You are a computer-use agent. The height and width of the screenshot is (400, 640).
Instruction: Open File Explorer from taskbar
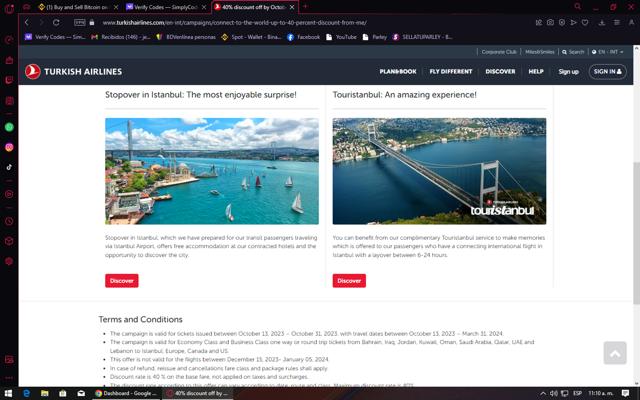click(44, 393)
